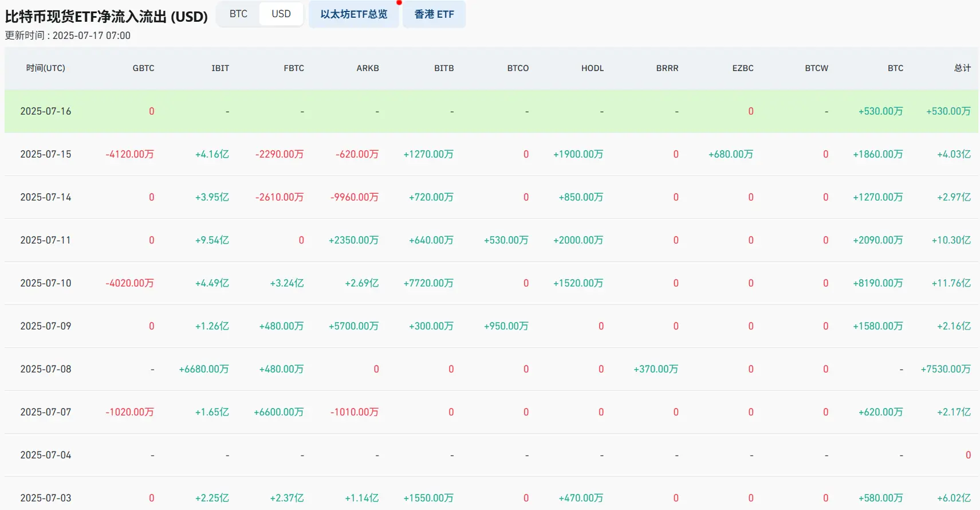Click the +8190.00万 BTC value
The width and height of the screenshot is (980, 510).
click(x=878, y=283)
